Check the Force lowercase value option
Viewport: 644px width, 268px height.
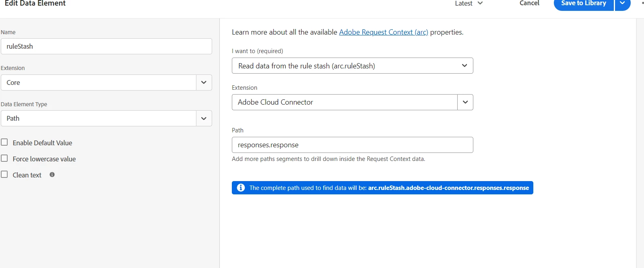pos(4,159)
